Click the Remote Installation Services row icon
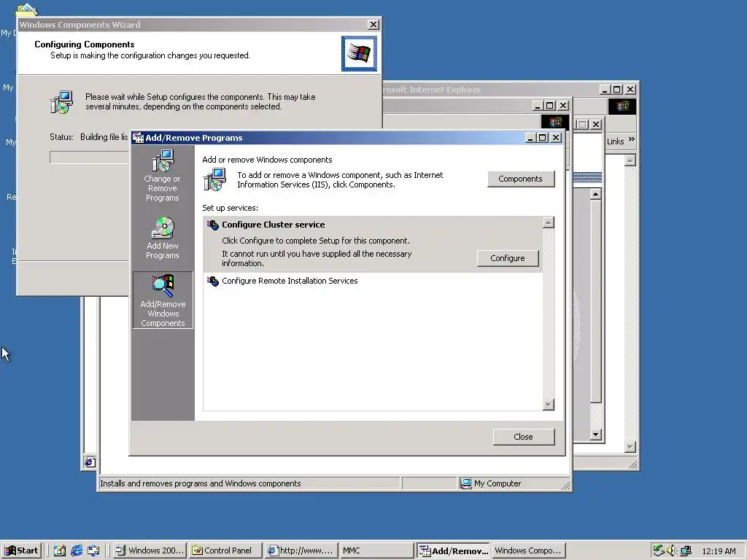This screenshot has height=560, width=747. coord(212,281)
